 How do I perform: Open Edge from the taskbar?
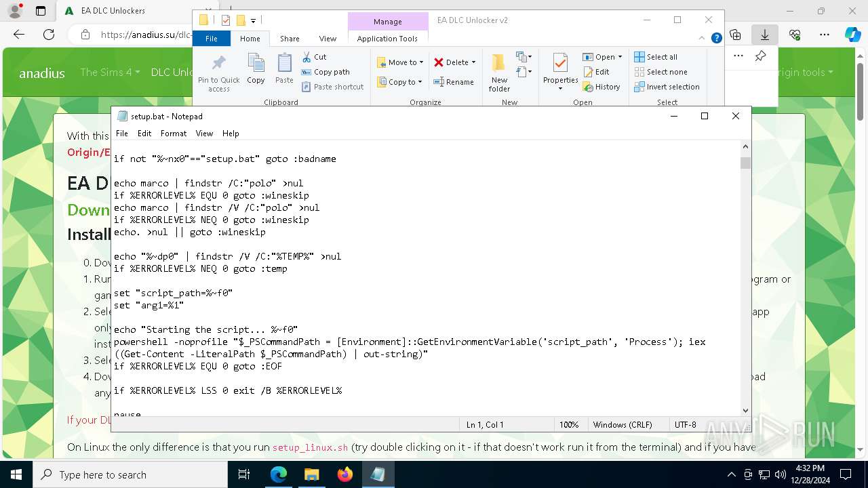[x=279, y=474]
